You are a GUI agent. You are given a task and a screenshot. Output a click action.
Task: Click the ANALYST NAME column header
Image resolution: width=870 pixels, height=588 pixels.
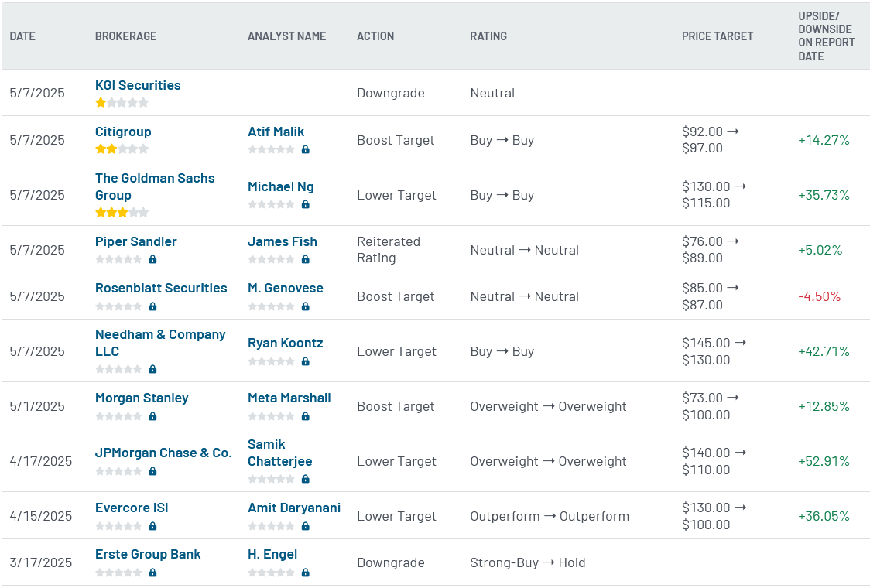(287, 36)
